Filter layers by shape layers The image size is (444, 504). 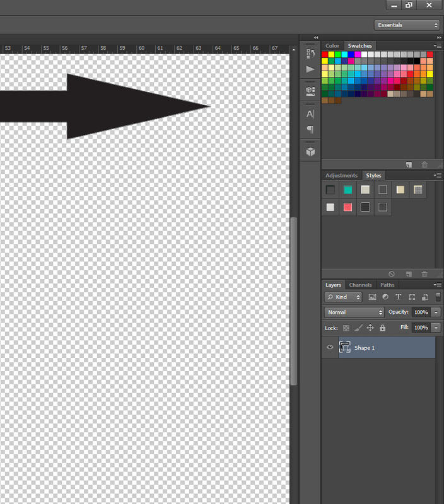coord(411,297)
